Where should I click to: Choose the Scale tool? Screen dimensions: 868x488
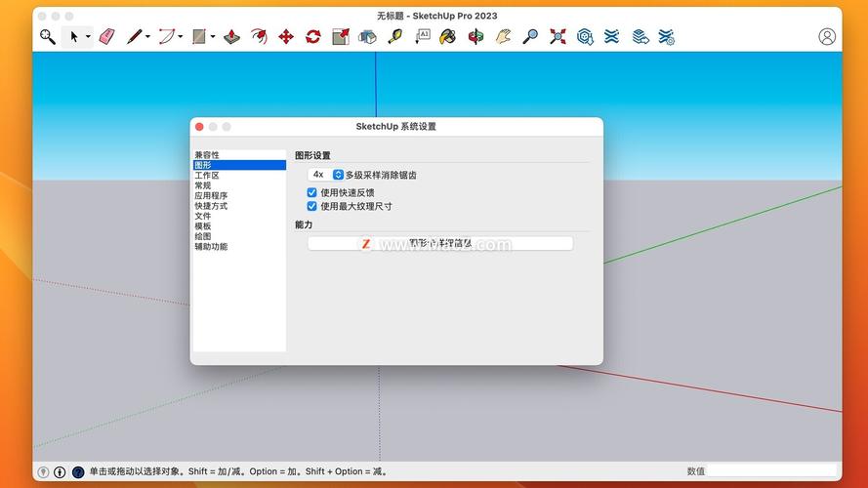point(341,37)
